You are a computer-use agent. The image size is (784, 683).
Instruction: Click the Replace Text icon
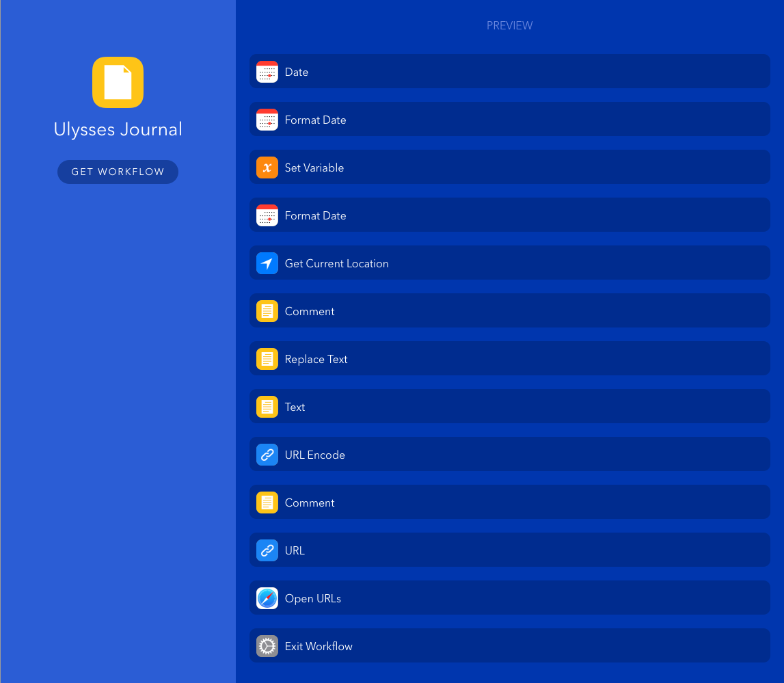[267, 358]
